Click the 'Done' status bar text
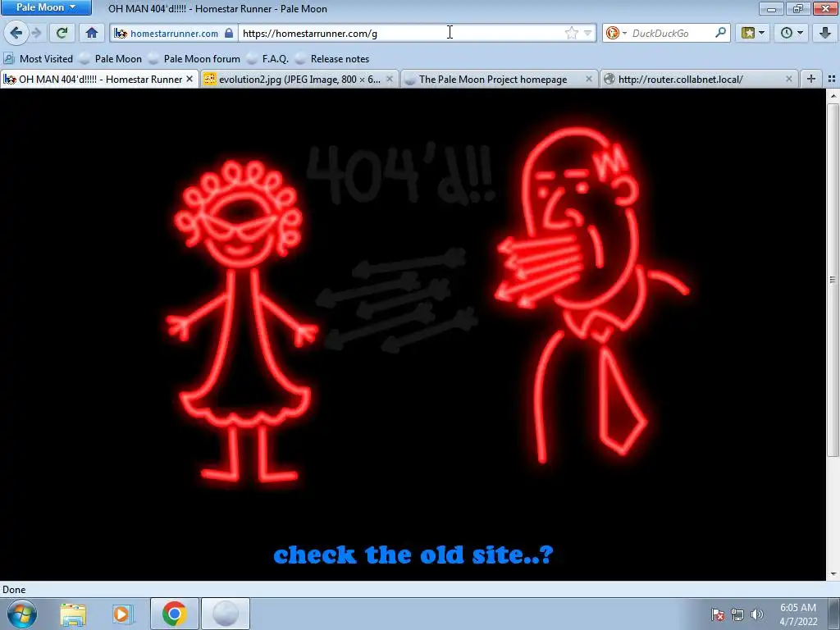 tap(14, 590)
